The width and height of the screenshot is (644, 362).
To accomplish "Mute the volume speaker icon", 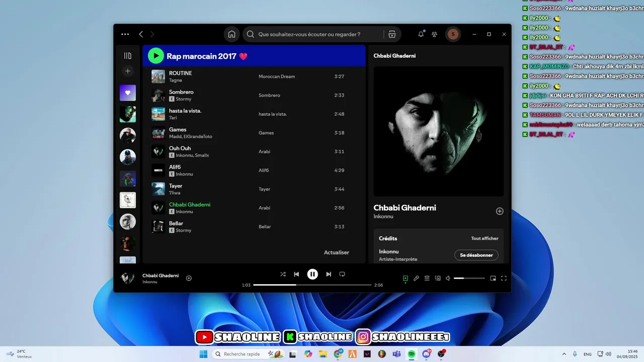I will (448, 278).
